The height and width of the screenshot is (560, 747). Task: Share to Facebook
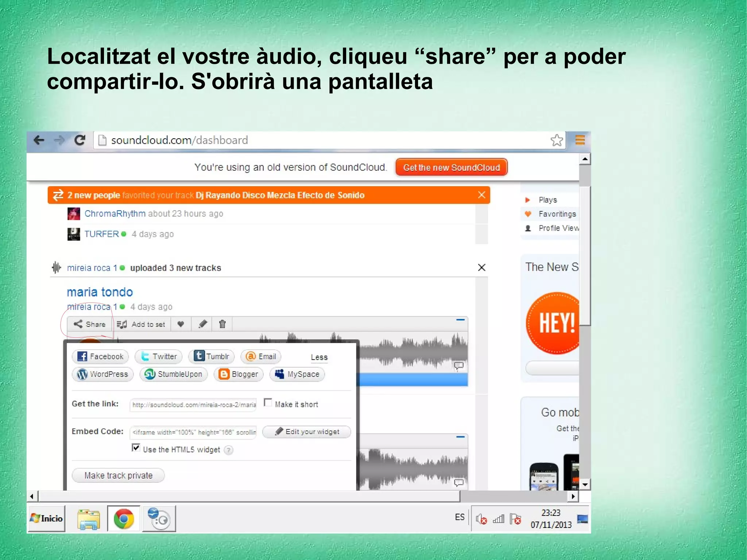click(x=100, y=356)
